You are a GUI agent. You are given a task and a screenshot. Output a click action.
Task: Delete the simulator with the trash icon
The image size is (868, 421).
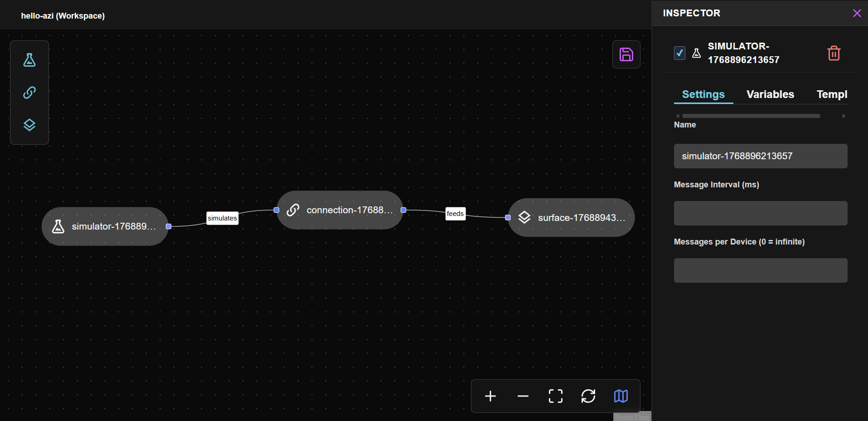pyautogui.click(x=834, y=53)
